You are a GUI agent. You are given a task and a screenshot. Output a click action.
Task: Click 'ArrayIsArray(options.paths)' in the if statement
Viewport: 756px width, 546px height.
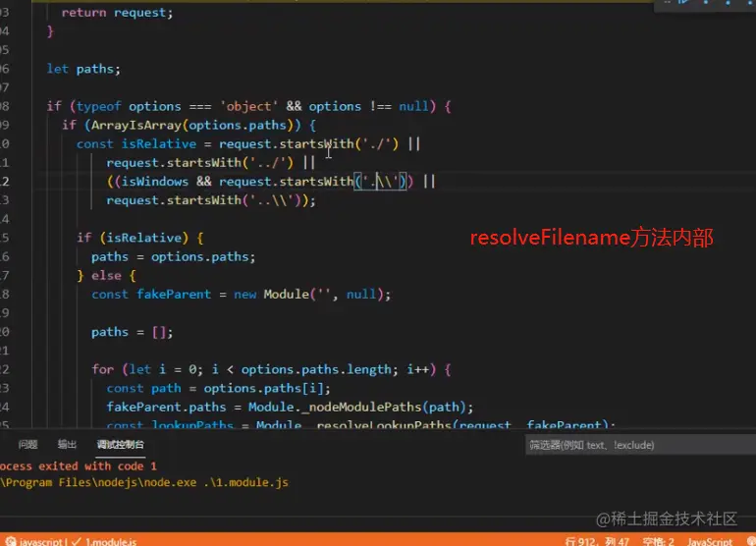click(191, 125)
